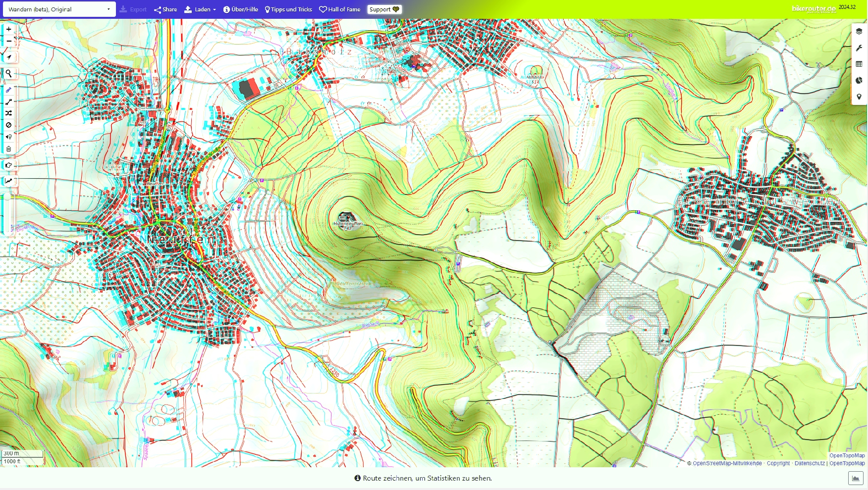Open Über/Hilfe menu
This screenshot has width=868, height=490.
(241, 9)
